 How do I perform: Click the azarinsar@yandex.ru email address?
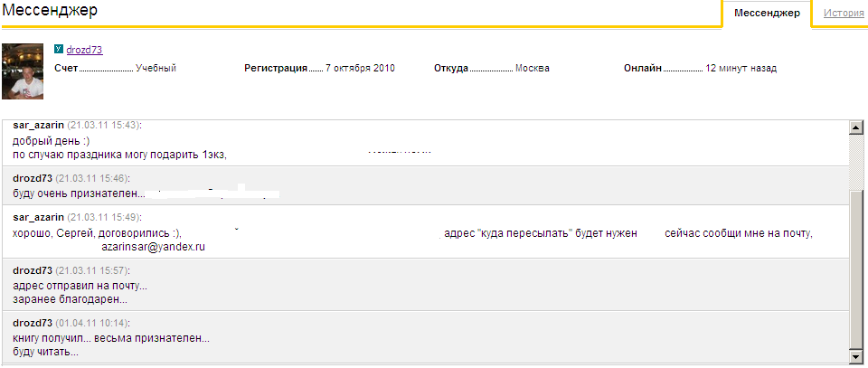153,247
